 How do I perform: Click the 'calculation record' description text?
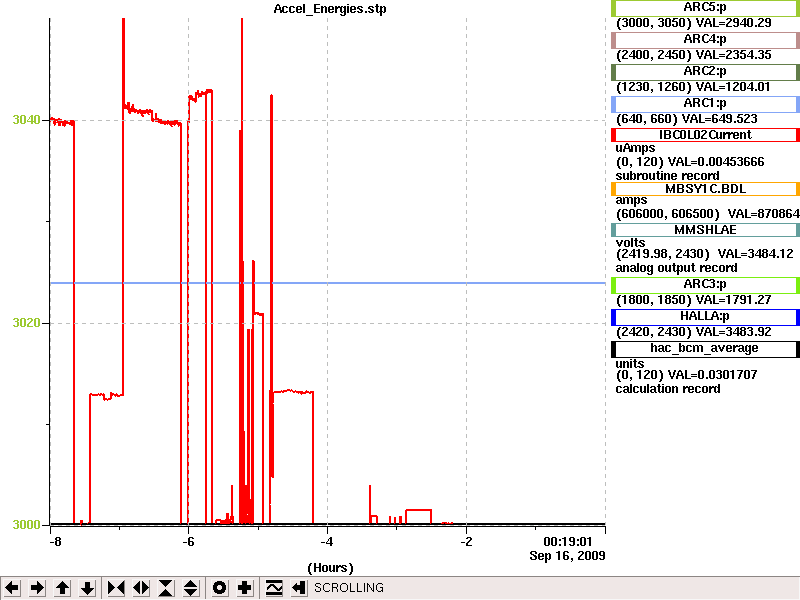pos(668,389)
